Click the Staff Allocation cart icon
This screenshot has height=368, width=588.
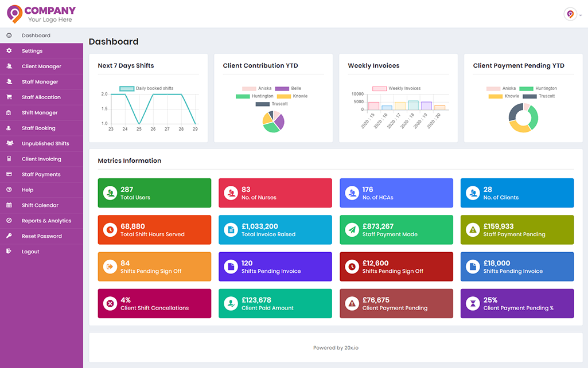(x=9, y=97)
